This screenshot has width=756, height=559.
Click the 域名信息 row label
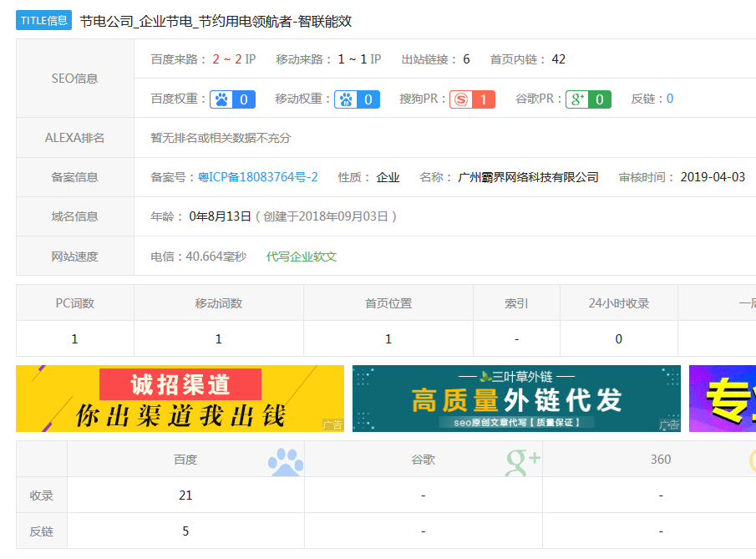click(74, 216)
